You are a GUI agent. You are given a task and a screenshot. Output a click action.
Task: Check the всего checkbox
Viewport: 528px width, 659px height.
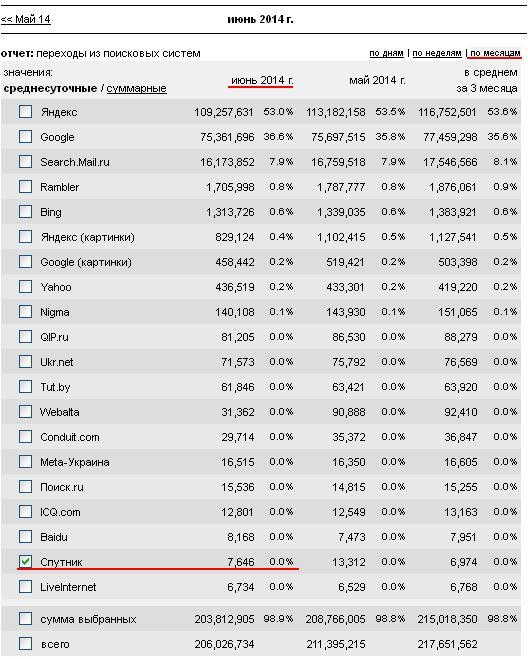click(25, 644)
